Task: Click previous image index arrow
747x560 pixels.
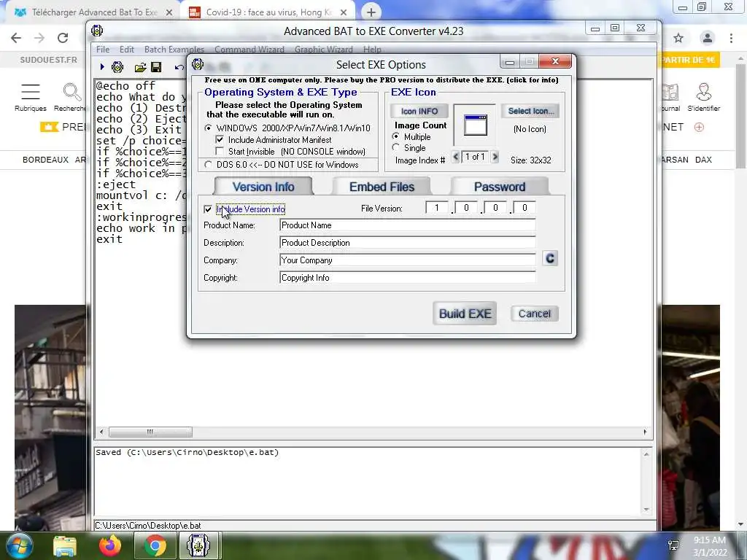Action: 455,156
